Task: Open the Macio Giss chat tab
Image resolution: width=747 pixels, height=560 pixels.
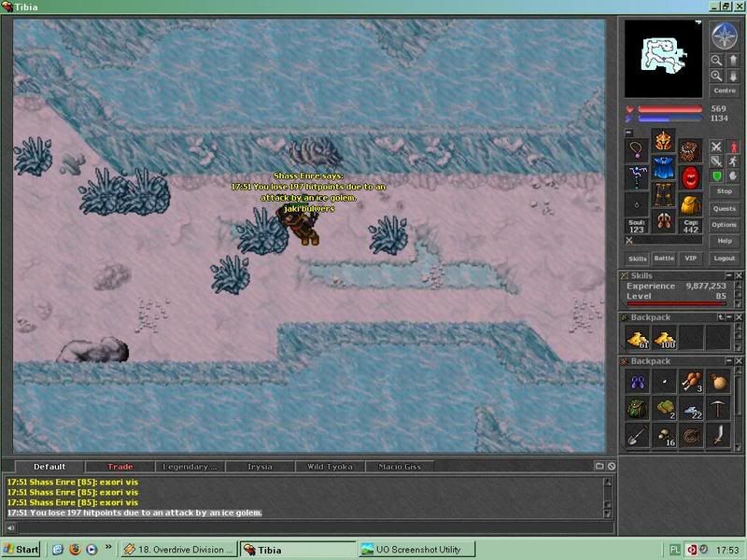Action: click(x=400, y=467)
